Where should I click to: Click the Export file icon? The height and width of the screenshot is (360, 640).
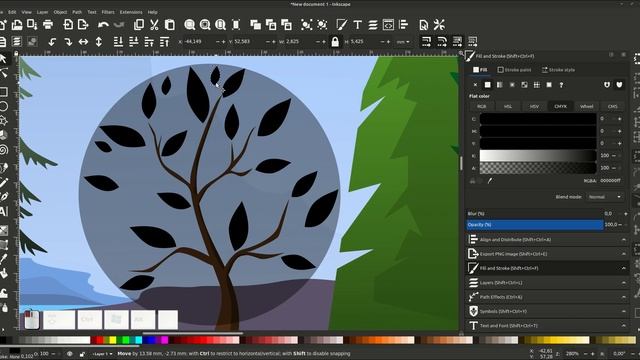(83, 25)
